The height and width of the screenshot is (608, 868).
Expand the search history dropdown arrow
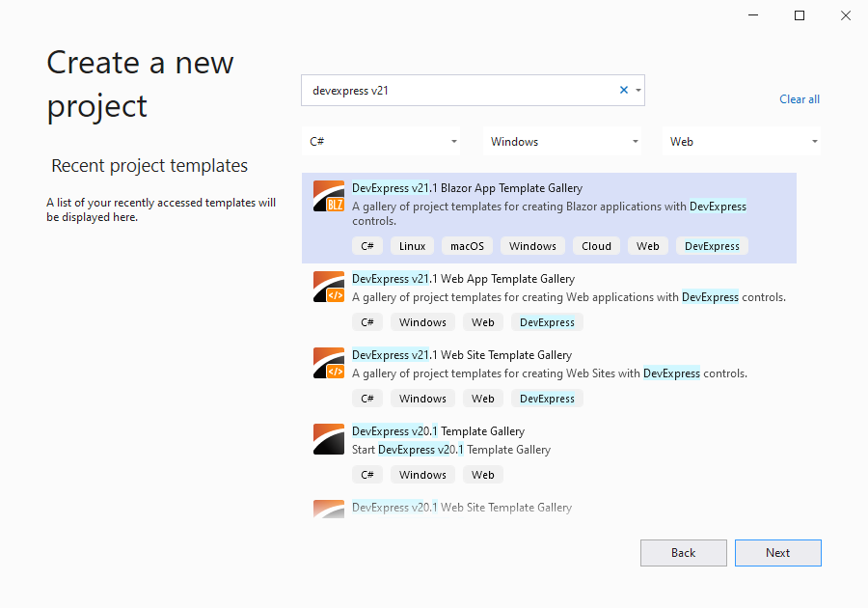tap(637, 91)
